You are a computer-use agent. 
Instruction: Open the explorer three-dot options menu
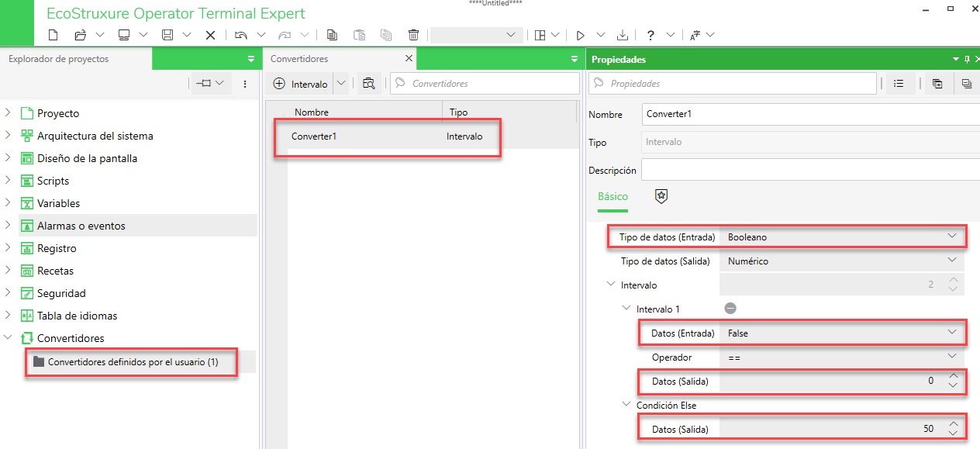tap(245, 83)
